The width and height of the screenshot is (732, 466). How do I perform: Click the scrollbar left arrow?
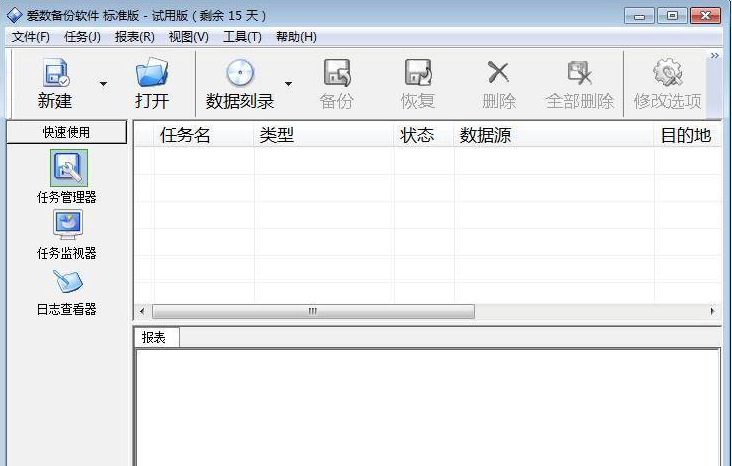pos(142,311)
